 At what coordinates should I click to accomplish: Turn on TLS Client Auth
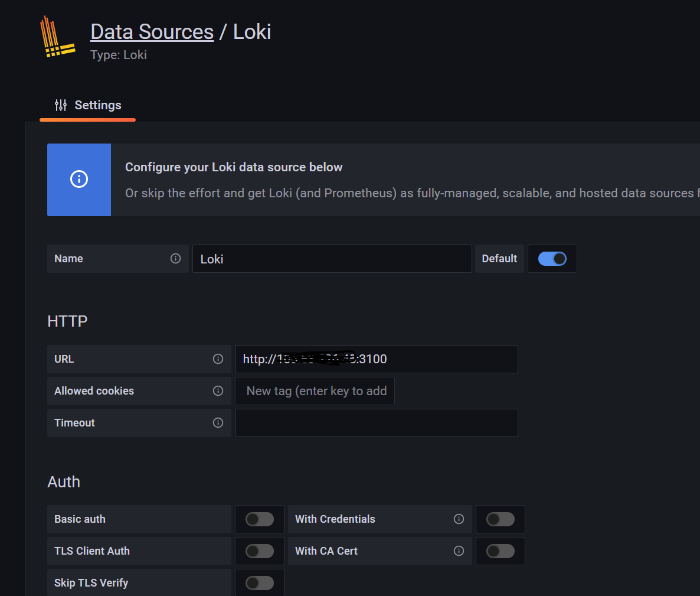(260, 551)
